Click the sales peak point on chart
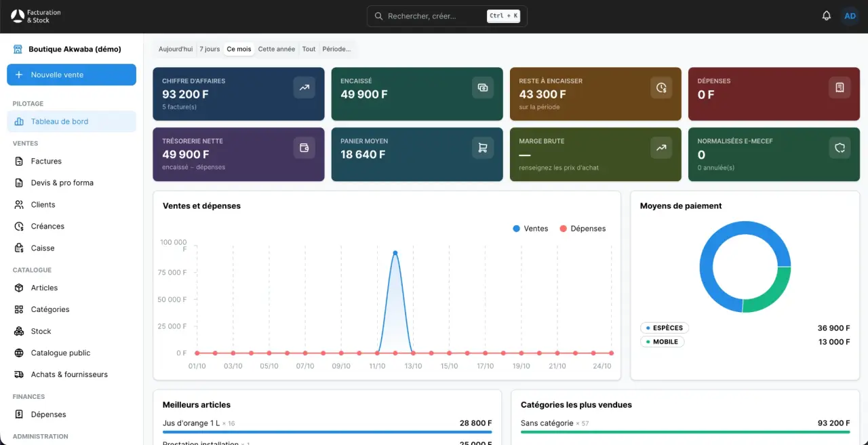Screen dimensions: 868x445 coord(395,253)
